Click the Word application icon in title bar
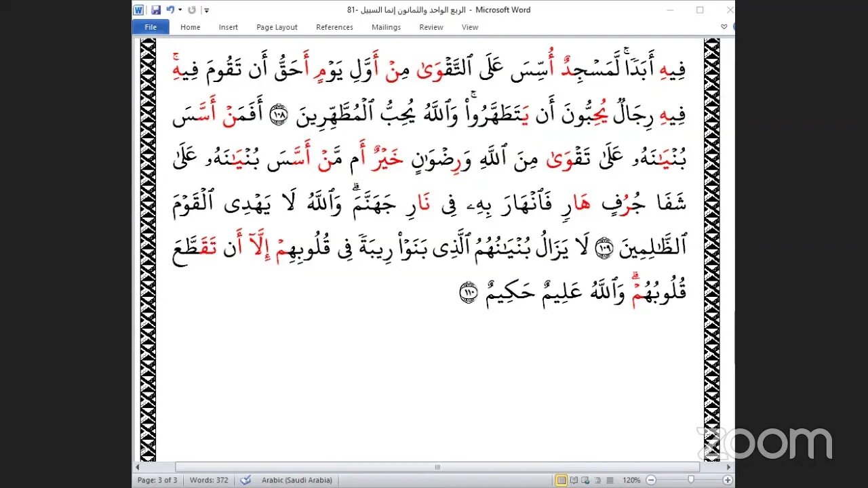 [x=138, y=10]
